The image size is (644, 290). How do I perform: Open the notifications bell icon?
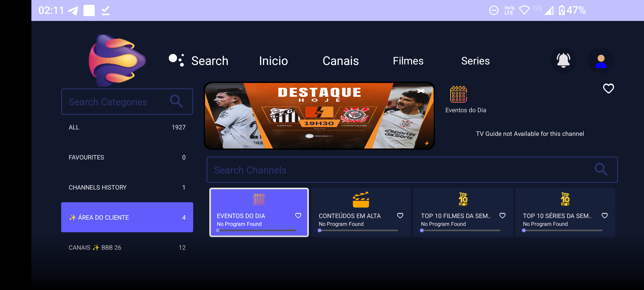pyautogui.click(x=563, y=60)
